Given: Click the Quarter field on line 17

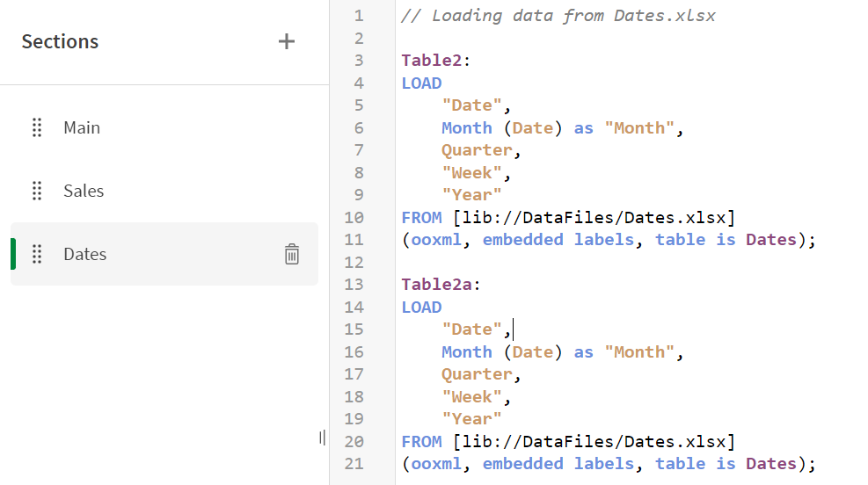Looking at the screenshot, I should [477, 373].
